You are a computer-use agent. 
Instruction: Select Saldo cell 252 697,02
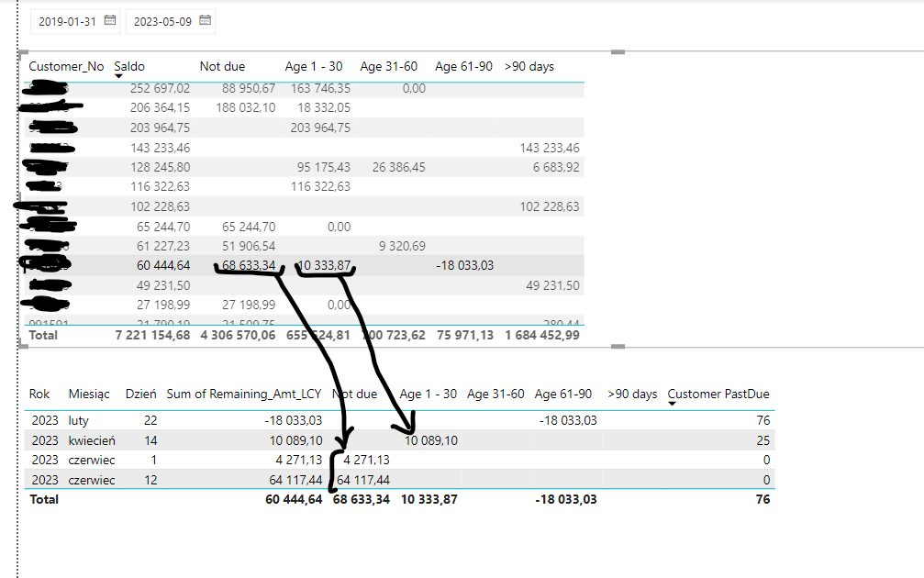tap(160, 88)
